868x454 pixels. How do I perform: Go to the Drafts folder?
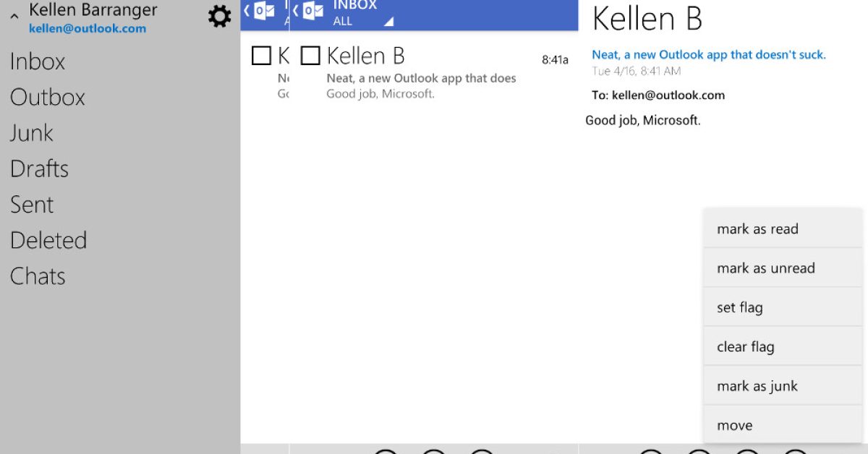point(39,169)
